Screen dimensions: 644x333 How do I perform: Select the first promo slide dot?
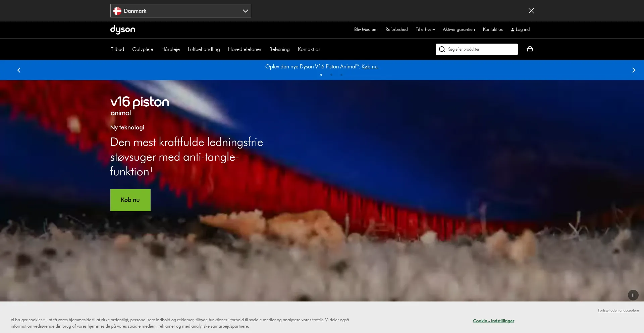point(321,75)
